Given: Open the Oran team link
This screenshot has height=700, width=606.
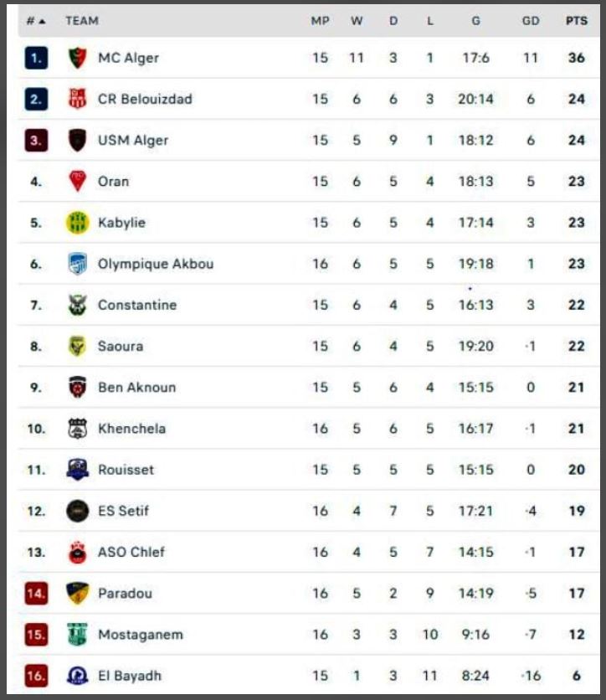Looking at the screenshot, I should click(x=113, y=181).
